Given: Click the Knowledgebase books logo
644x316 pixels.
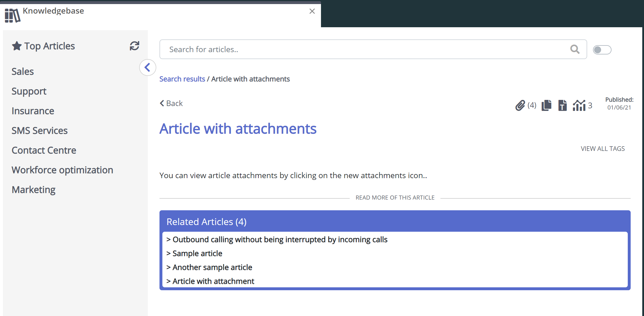Looking at the screenshot, I should click(x=12, y=15).
